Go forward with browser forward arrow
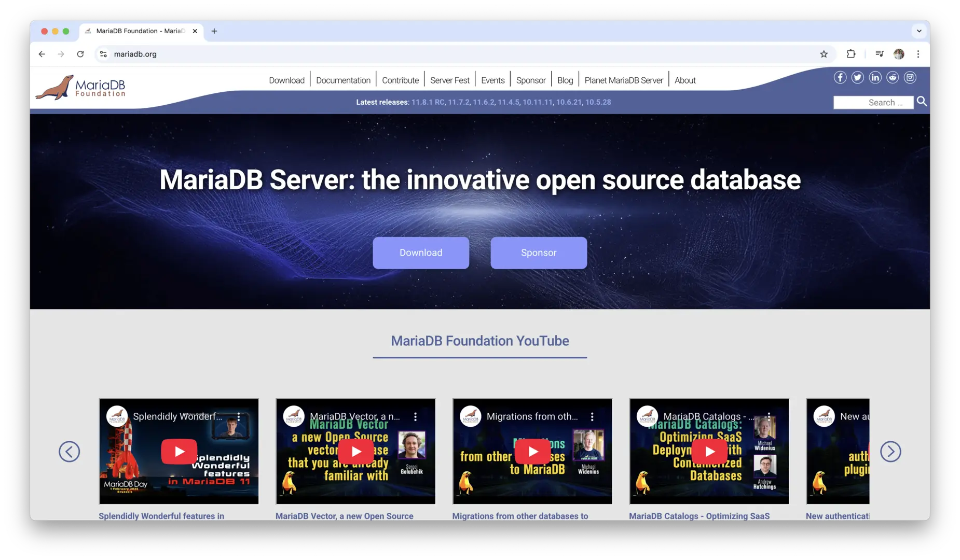 coord(61,54)
